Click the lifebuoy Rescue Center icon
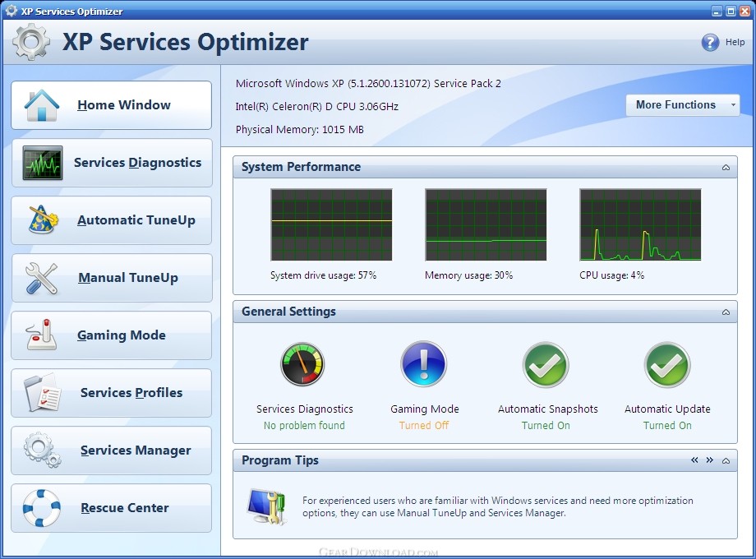 pos(42,508)
